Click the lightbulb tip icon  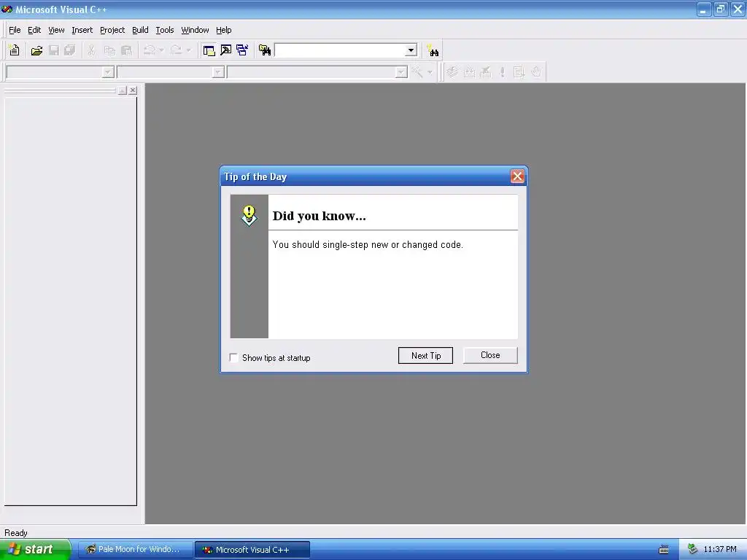pyautogui.click(x=249, y=216)
